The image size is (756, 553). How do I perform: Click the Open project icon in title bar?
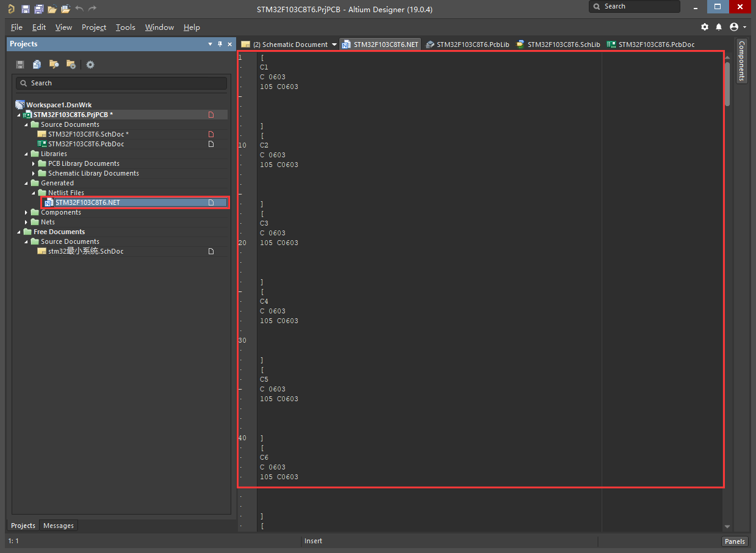(x=65, y=9)
